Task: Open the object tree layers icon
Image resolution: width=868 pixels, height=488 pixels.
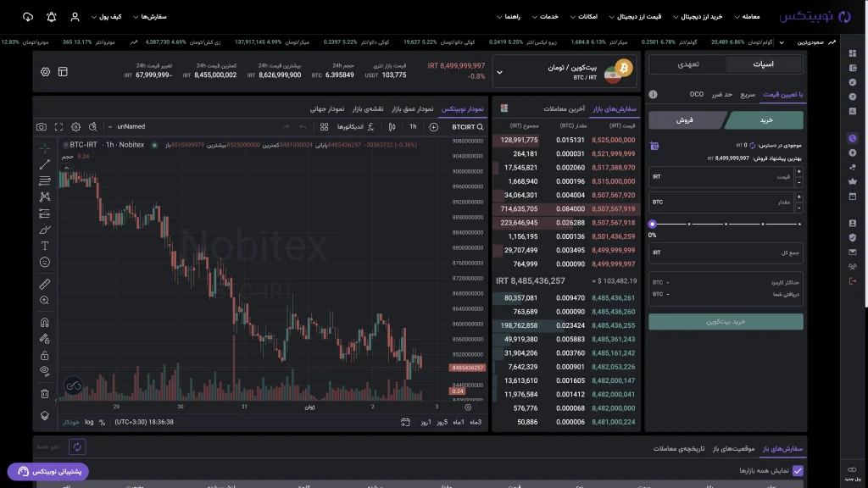Action: (45, 415)
